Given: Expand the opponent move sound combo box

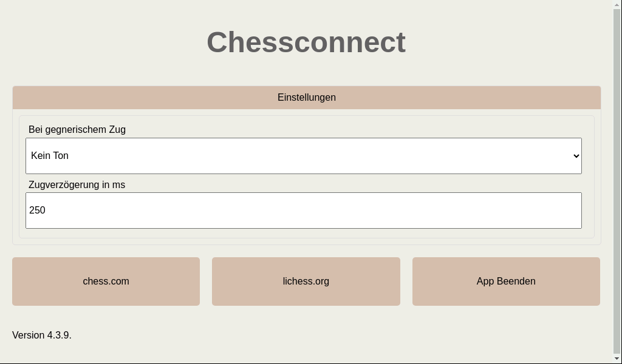Looking at the screenshot, I should click(303, 156).
